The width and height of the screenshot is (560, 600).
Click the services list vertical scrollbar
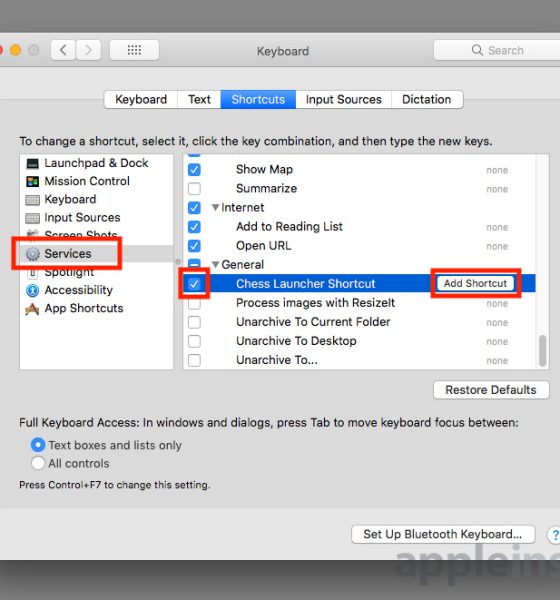(x=542, y=351)
